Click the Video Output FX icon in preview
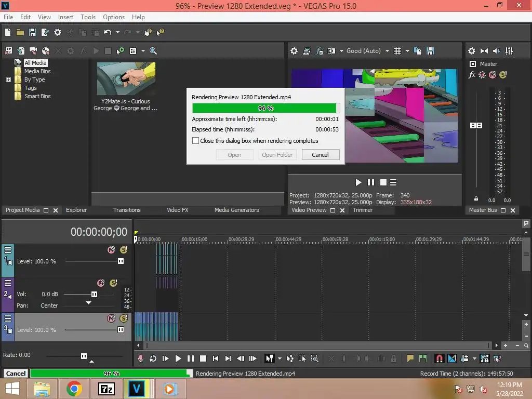Viewport: 532px width, 399px height. [x=319, y=51]
